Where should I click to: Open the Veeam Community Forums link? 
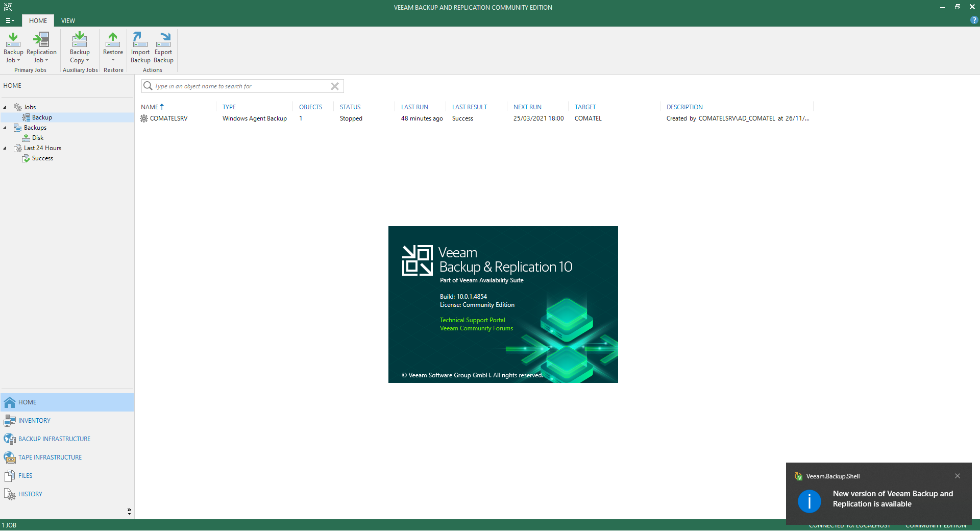476,328
